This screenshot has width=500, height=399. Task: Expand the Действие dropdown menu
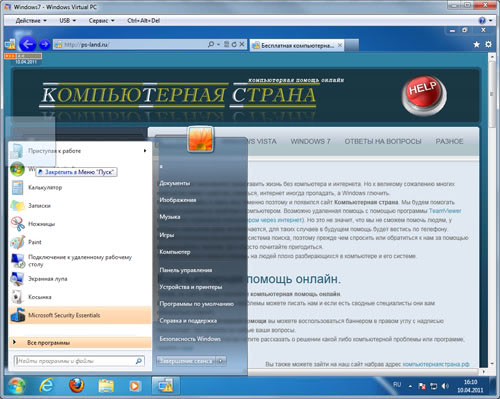[x=31, y=21]
